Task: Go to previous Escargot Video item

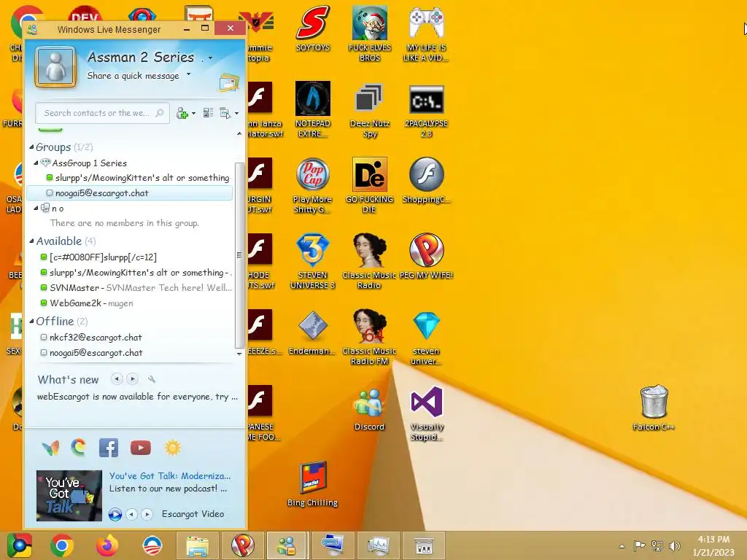Action: point(131,514)
